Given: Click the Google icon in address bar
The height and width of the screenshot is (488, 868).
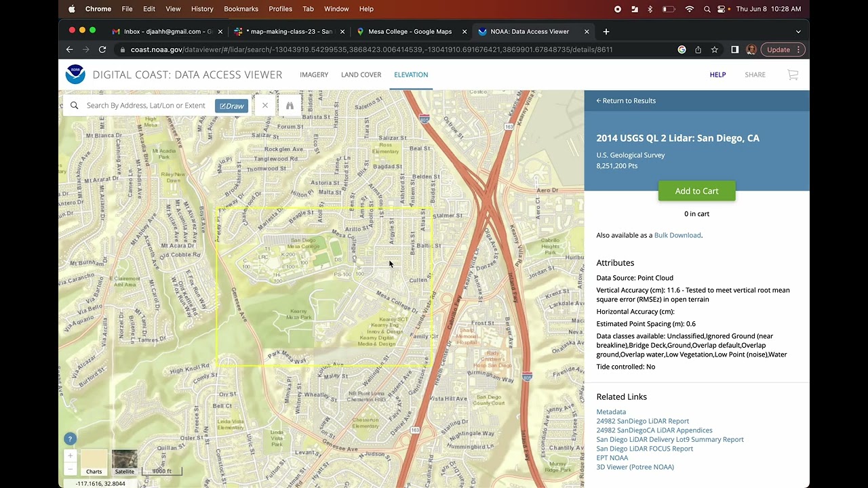Looking at the screenshot, I should (682, 49).
